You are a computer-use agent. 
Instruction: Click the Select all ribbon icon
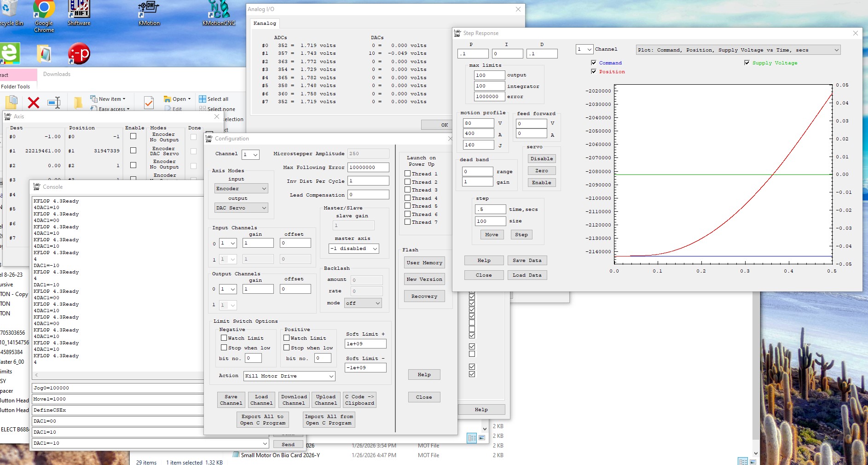[x=203, y=99]
